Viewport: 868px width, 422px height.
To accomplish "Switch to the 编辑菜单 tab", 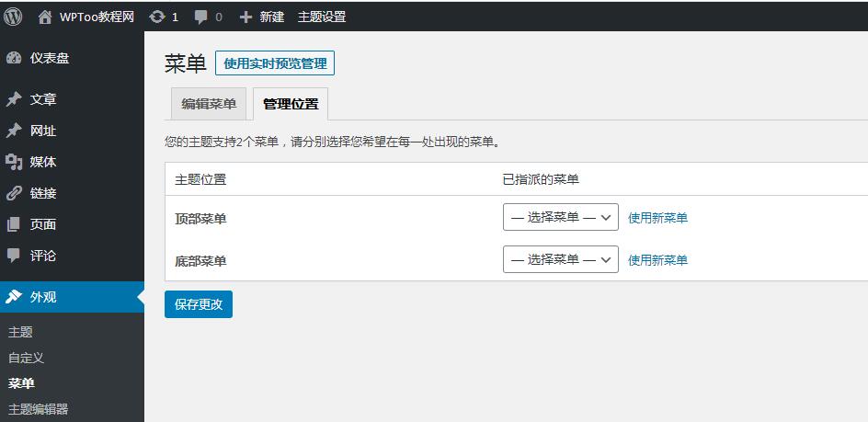I will pos(209,104).
